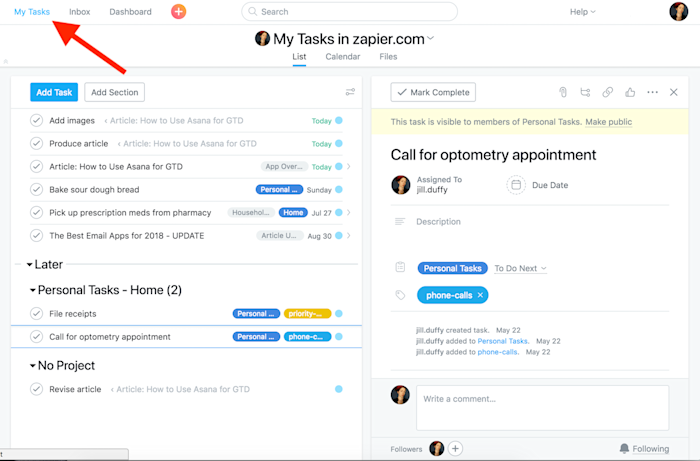
Task: Click the assignee avatar for jill.duffy
Action: (x=400, y=185)
